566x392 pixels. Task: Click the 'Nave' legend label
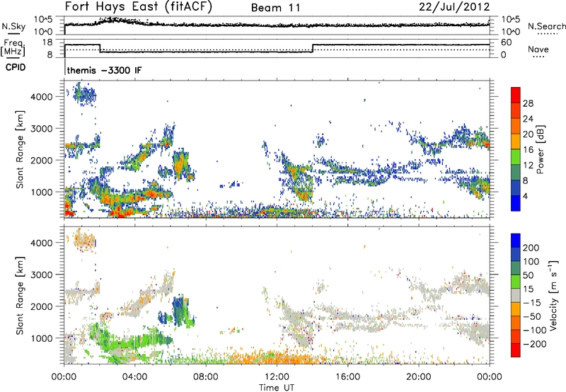pos(538,49)
